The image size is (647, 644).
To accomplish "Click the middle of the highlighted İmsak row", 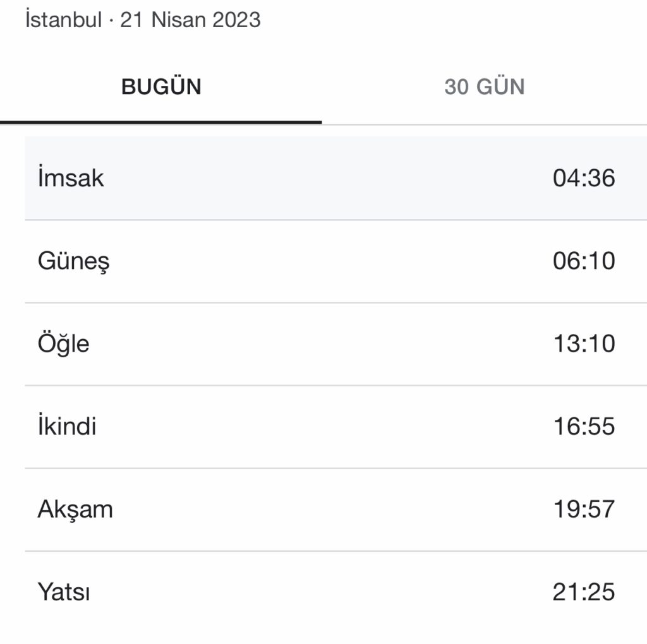I will point(335,178).
